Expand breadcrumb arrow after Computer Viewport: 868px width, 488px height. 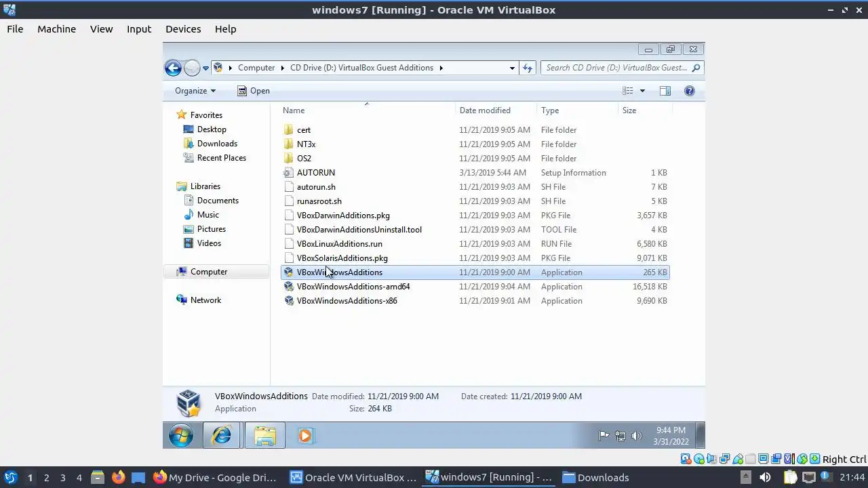coord(283,68)
